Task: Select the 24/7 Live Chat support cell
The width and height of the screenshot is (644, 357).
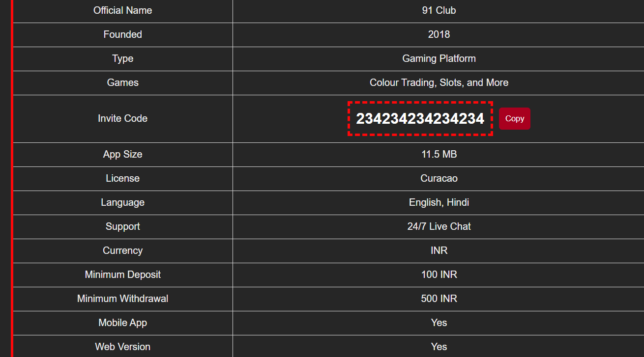Action: (439, 226)
